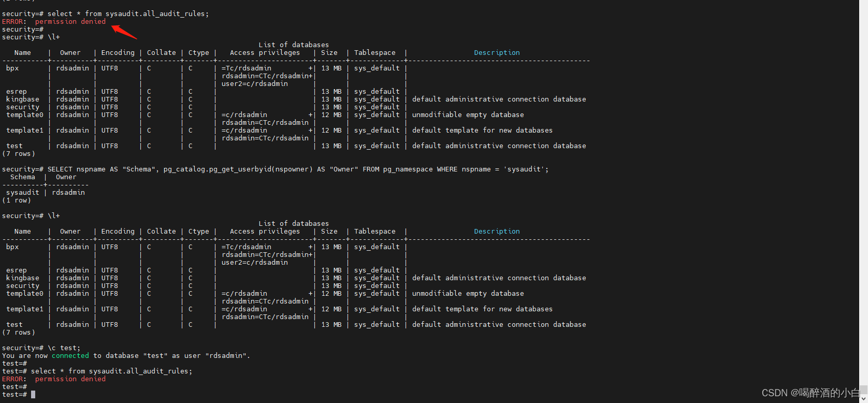Click the 'Description' header in the first database list

[x=497, y=53]
